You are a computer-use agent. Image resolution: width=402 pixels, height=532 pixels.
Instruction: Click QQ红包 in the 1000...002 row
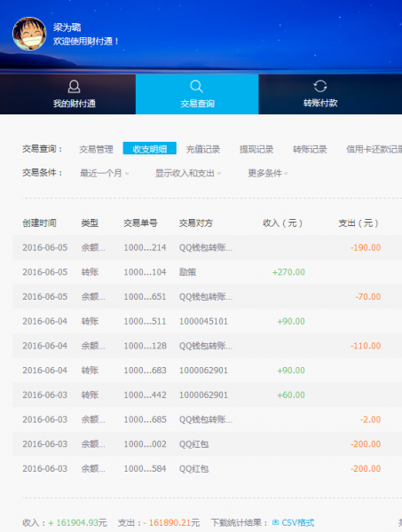coord(193,444)
